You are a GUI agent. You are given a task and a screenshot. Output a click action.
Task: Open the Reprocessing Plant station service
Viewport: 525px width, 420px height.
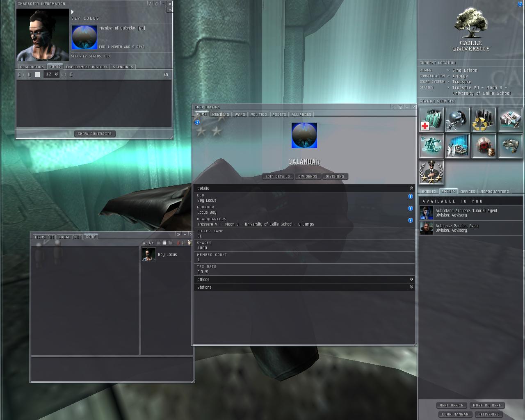(x=484, y=119)
